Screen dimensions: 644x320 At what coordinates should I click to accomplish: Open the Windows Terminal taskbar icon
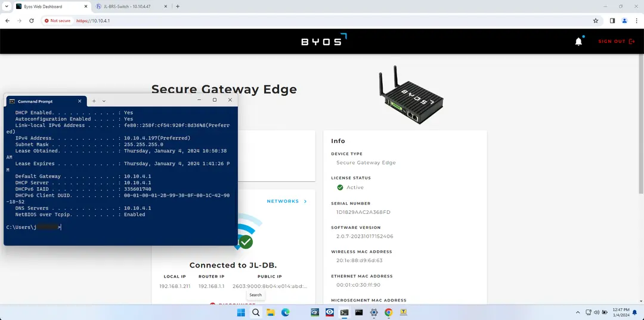(344, 313)
